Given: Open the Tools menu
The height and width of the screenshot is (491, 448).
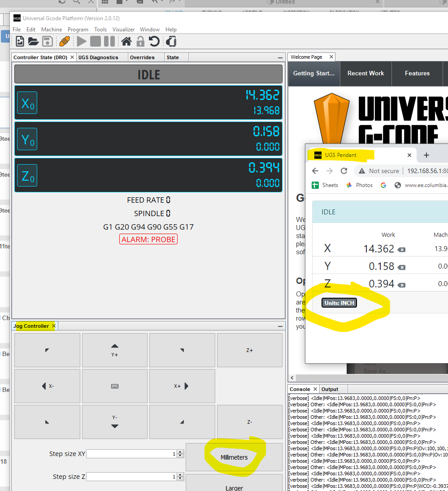Looking at the screenshot, I should 100,30.
